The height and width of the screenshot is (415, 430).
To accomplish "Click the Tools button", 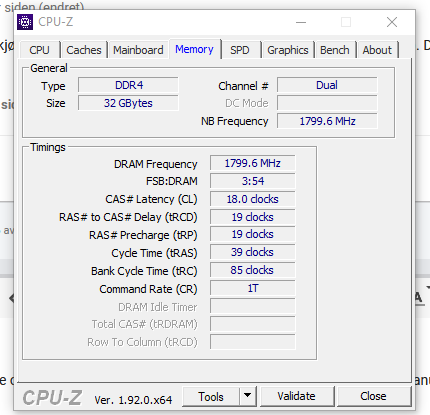I will point(211,397).
